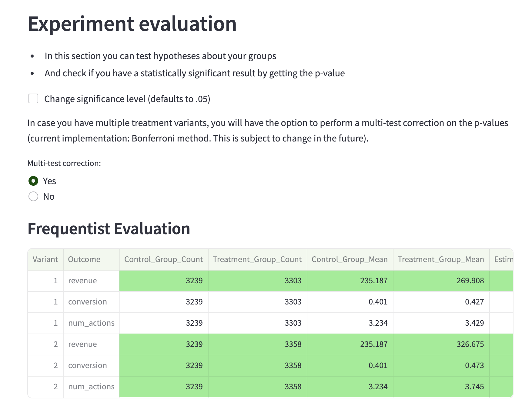Click the treatment mean cell showing 269.908
The width and height of the screenshot is (532, 419).
click(x=470, y=281)
